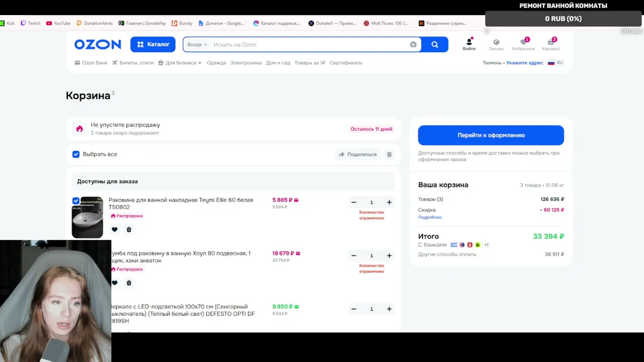
Task: Click the 8 850 ₽ mirror price
Action: click(x=285, y=307)
